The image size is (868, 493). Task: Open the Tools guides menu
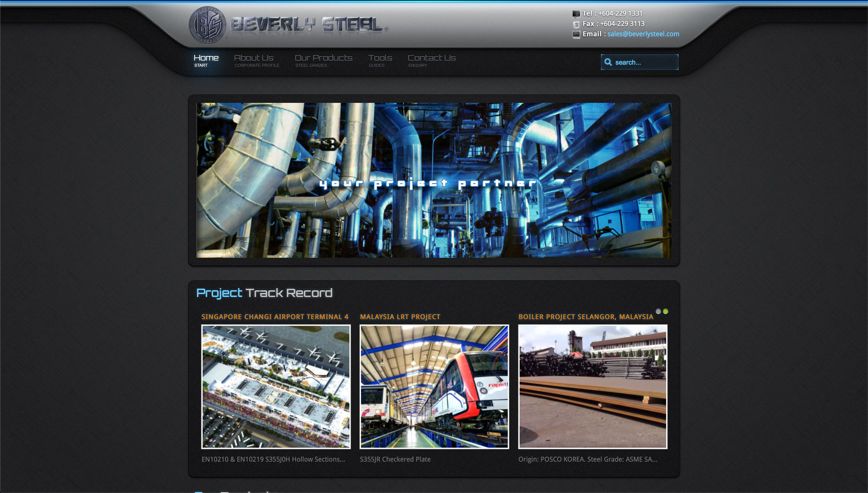point(380,60)
